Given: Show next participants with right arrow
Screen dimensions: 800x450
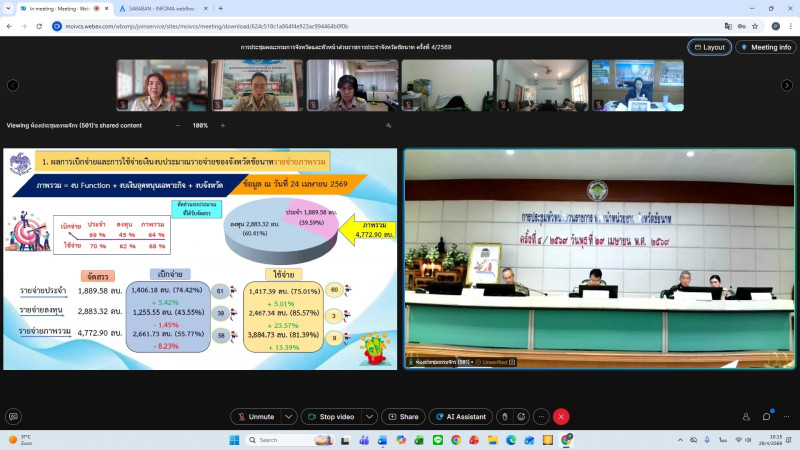Looking at the screenshot, I should tap(787, 85).
